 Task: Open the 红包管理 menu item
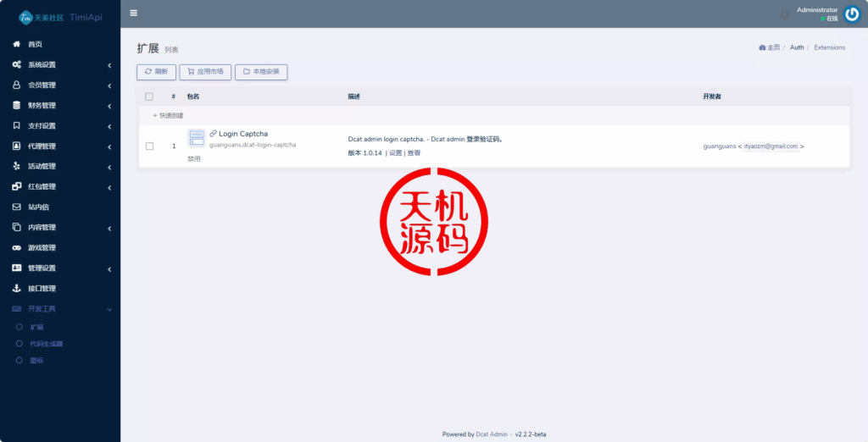(x=42, y=187)
